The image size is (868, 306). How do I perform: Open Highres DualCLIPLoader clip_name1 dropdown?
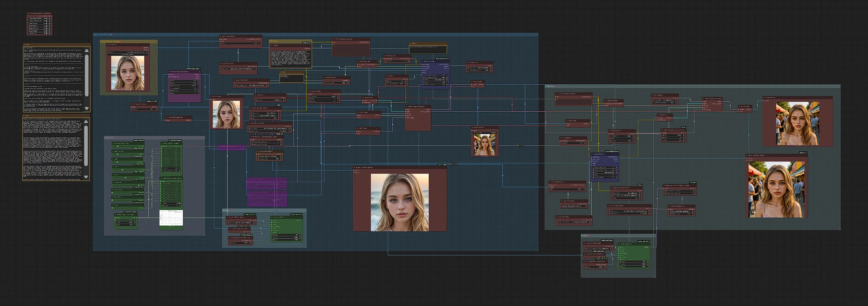(626, 193)
